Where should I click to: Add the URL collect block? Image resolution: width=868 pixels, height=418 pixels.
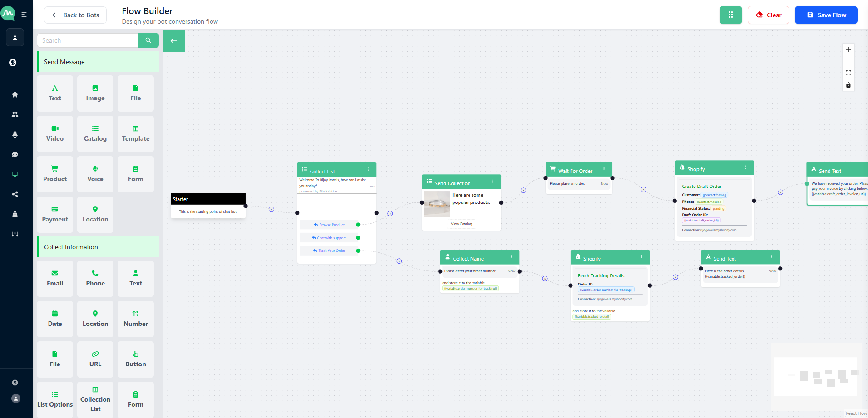95,359
